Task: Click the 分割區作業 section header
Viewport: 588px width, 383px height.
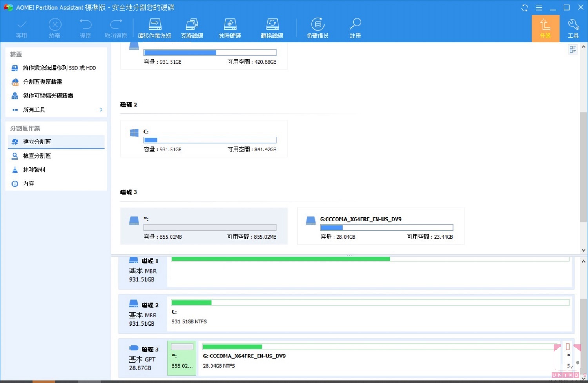Action: tap(25, 128)
